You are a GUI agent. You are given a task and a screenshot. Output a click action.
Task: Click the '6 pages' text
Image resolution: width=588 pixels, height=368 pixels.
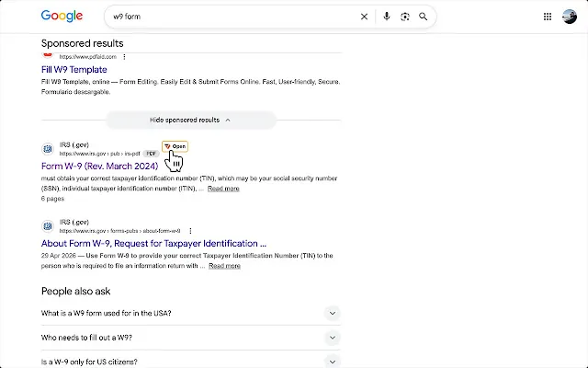point(52,199)
